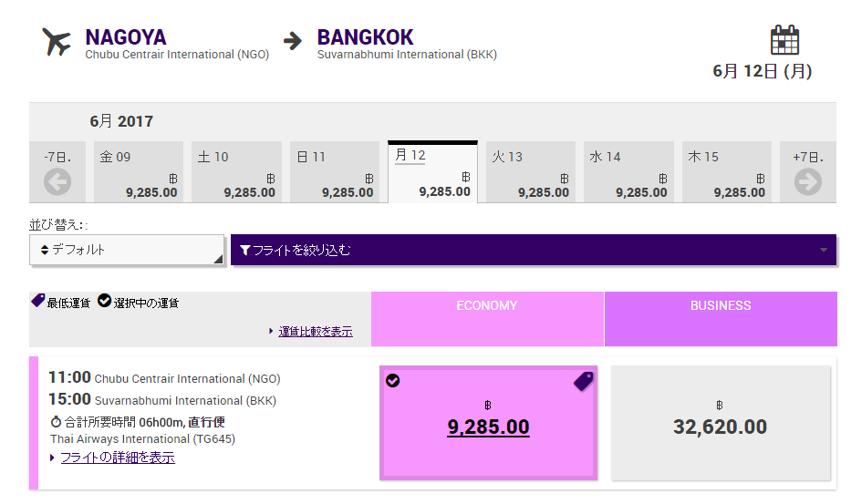Viewport: 851px width, 504px height.
Task: Expand the フライトを絞り込む filter bar
Action: point(534,250)
